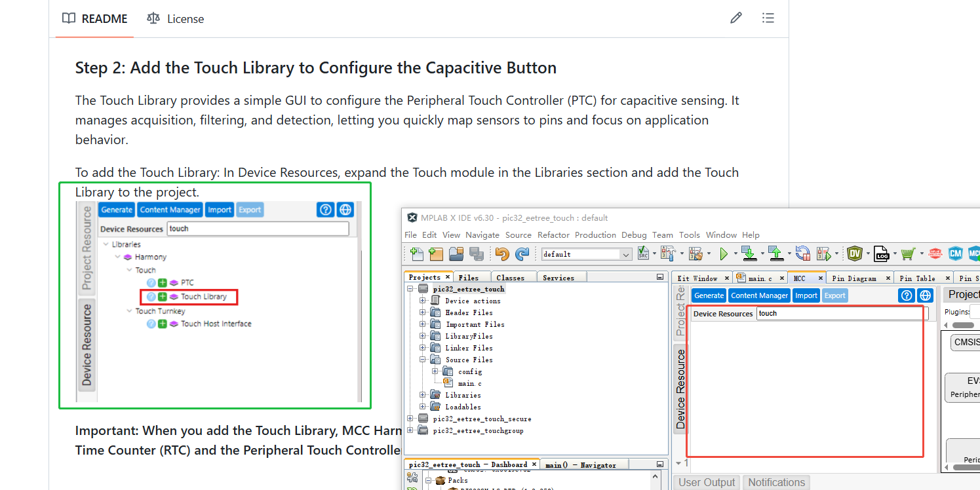Image resolution: width=980 pixels, height=490 pixels.
Task: Collapse the Source Files tree node
Action: 423,360
